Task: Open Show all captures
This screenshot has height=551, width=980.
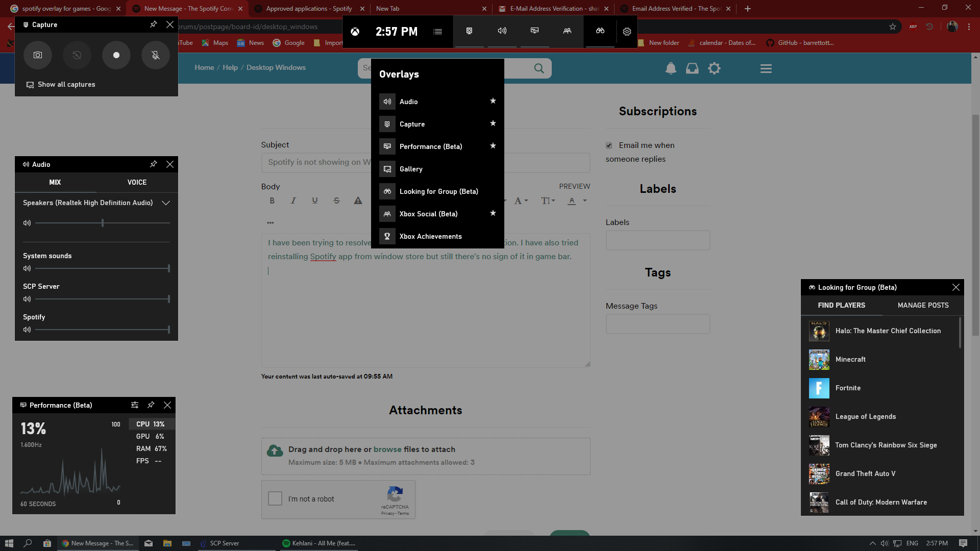Action: pyautogui.click(x=61, y=85)
